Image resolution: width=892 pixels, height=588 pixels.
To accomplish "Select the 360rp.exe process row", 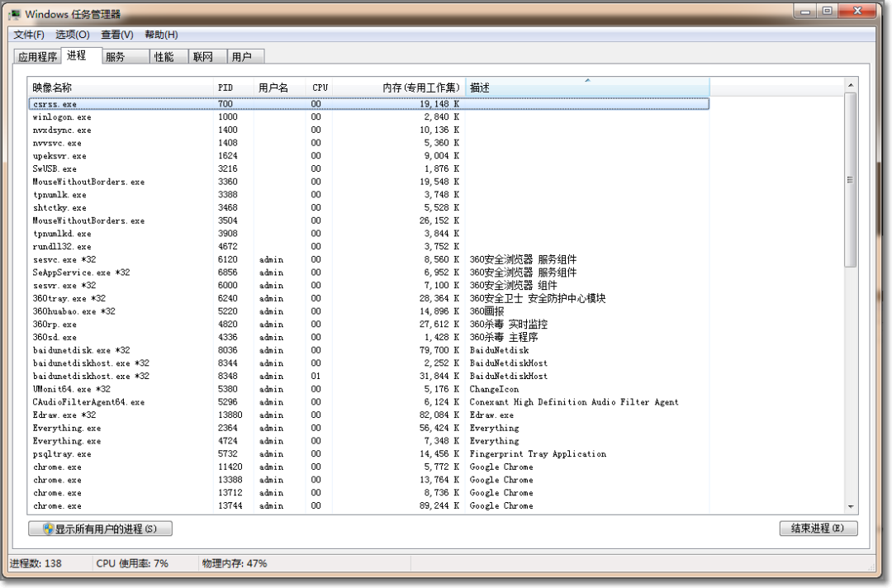I will (x=368, y=324).
